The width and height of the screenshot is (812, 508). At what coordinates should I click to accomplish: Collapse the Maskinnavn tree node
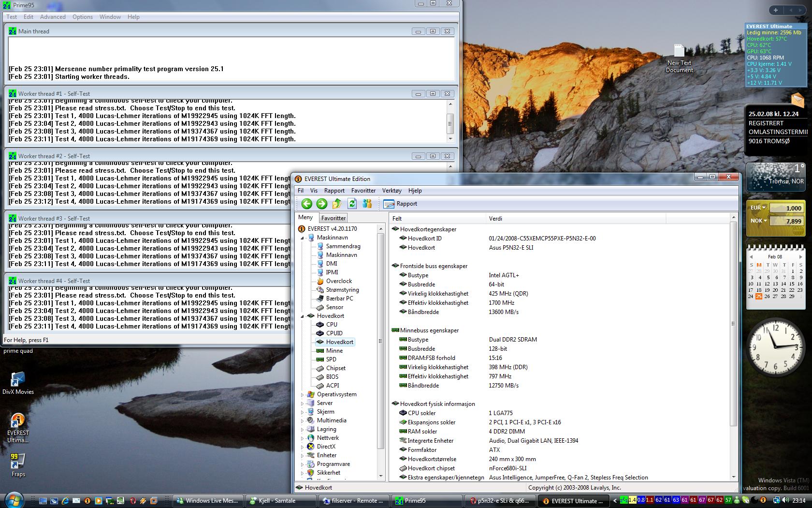[x=303, y=238]
